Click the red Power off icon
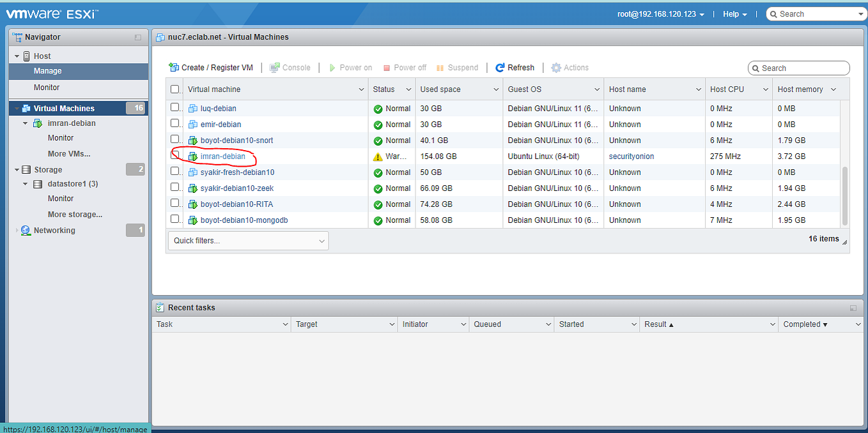The height and width of the screenshot is (433, 868). 386,68
